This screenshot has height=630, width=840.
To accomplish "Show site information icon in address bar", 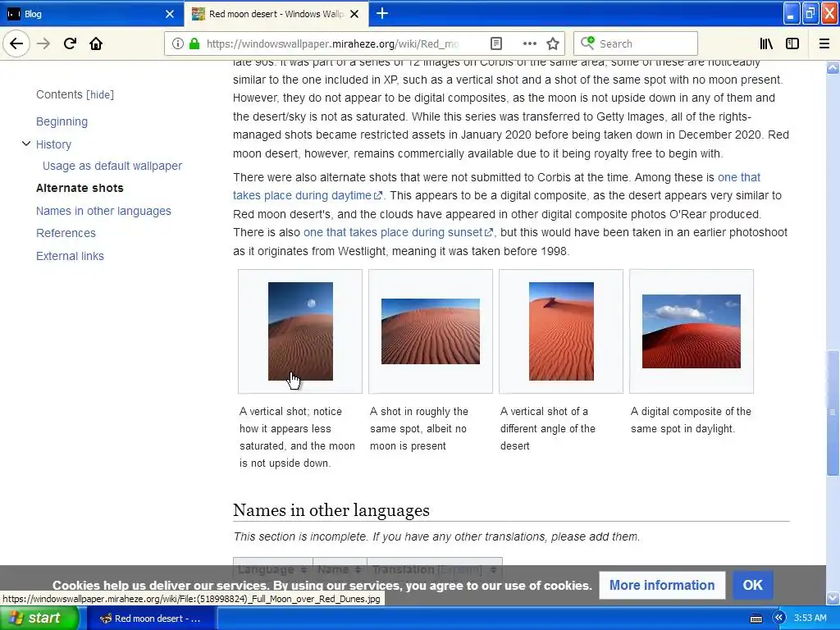I will tap(178, 43).
